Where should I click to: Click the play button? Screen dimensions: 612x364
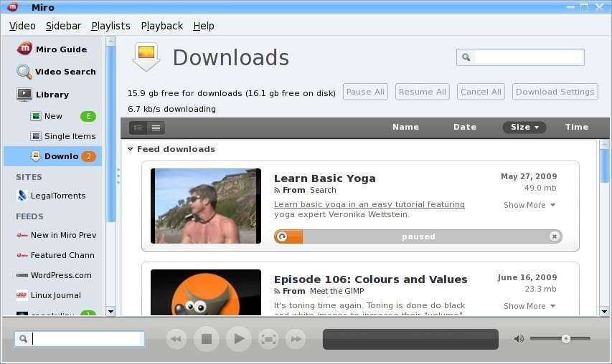(x=238, y=339)
